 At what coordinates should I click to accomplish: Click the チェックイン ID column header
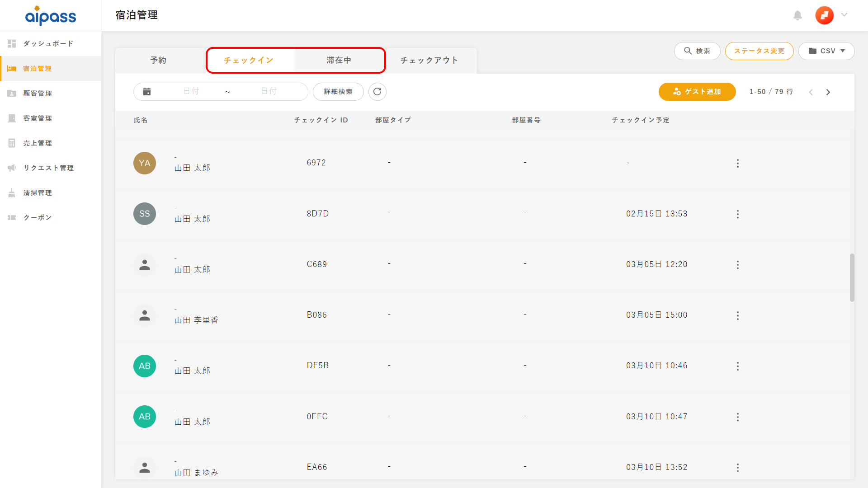(321, 120)
